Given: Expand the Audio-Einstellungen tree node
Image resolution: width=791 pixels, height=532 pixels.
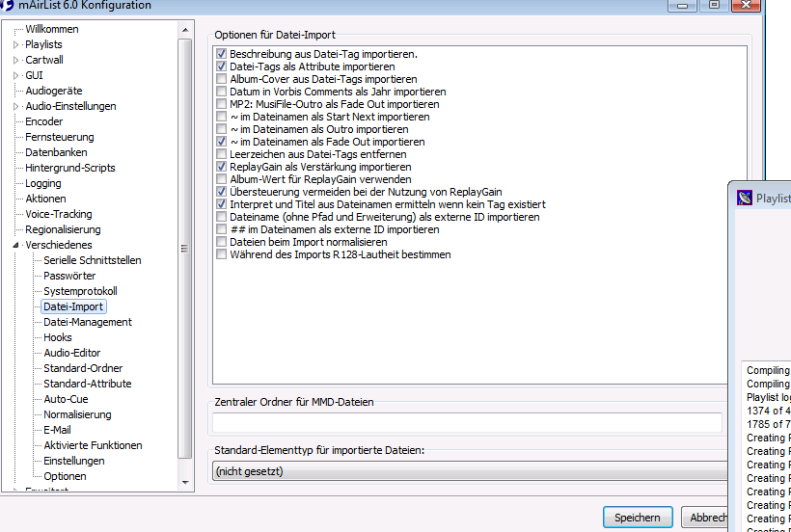Looking at the screenshot, I should pos(15,106).
